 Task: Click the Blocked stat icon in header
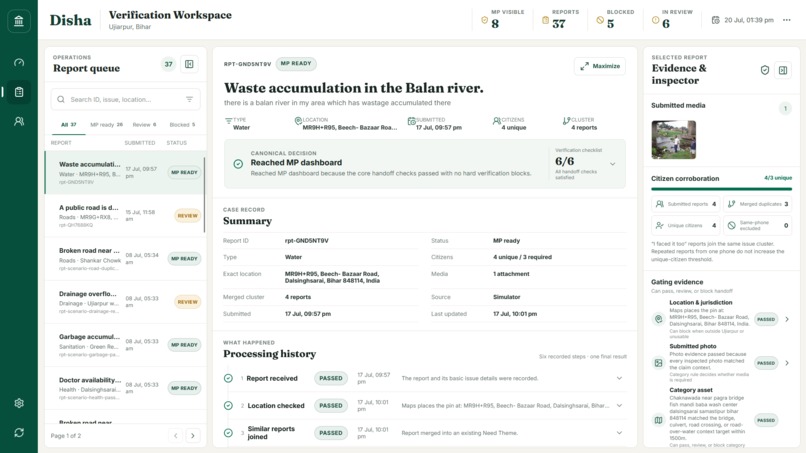(600, 20)
